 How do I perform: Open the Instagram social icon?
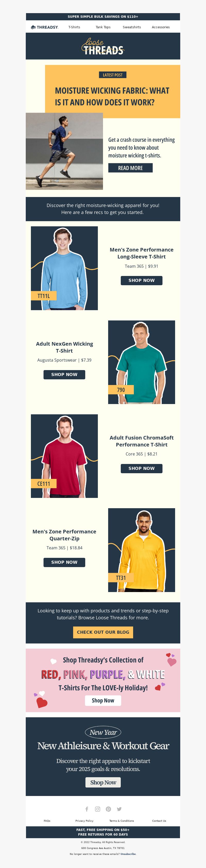[x=97, y=809]
